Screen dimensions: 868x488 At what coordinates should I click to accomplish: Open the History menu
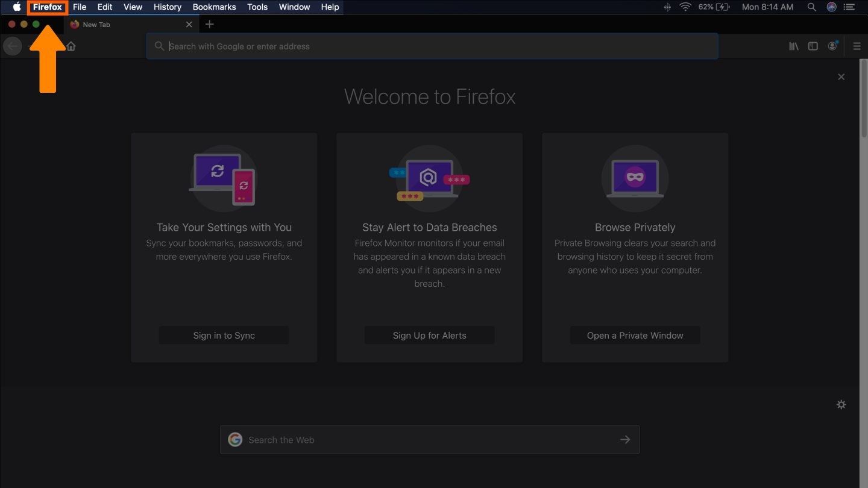168,7
